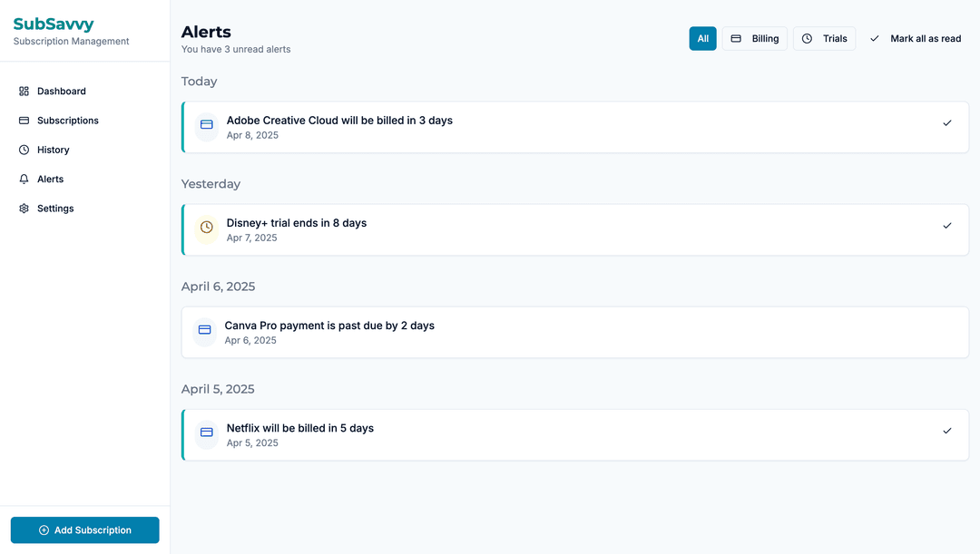Mark the Netflix billing alert as read
Viewport: 980px width, 554px height.
(947, 430)
